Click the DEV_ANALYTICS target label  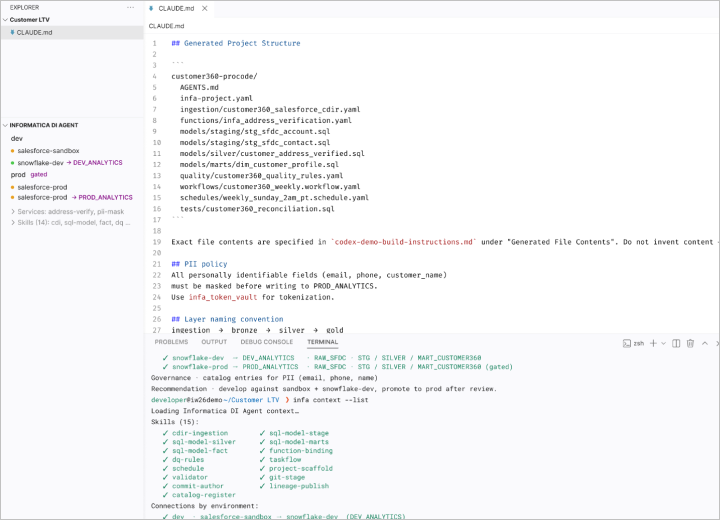point(98,163)
